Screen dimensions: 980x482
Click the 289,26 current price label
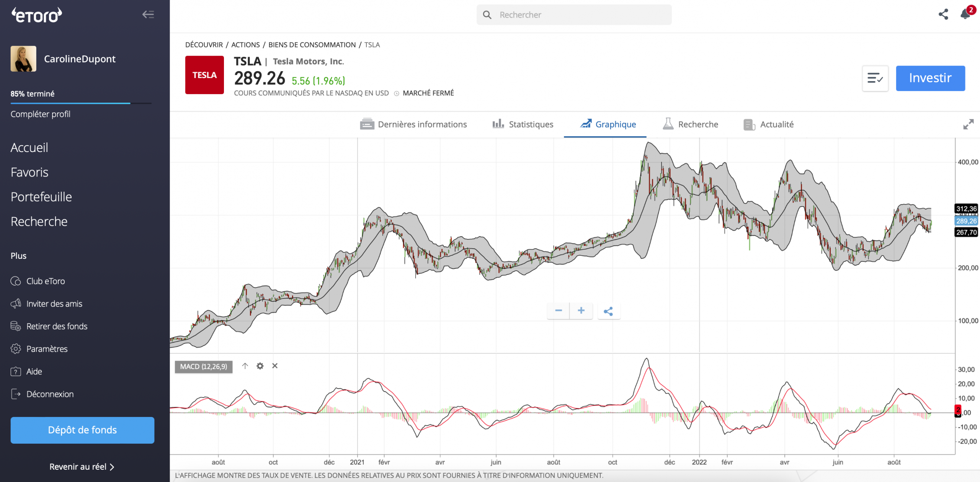point(967,221)
